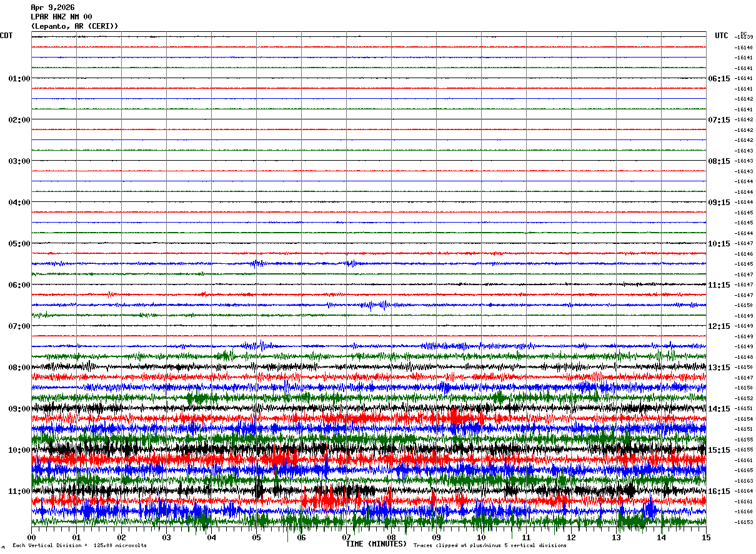Click the 'Traces clipped at plus/minus 5 vertical divisions' note
Screen dimensions: 756x554
point(490,546)
